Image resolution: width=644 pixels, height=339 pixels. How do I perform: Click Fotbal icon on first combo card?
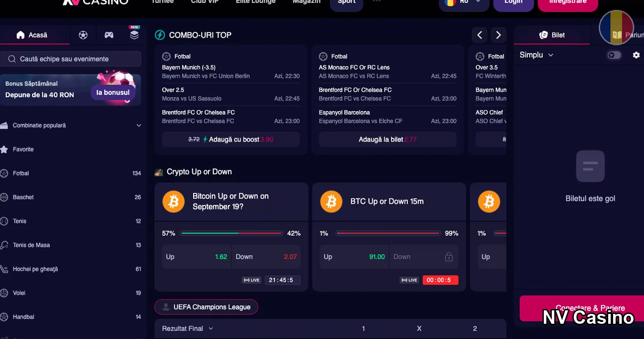[166, 56]
